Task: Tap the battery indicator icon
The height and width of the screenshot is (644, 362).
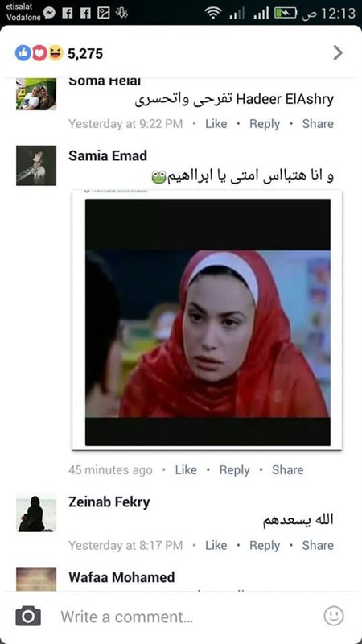Action: pyautogui.click(x=286, y=14)
